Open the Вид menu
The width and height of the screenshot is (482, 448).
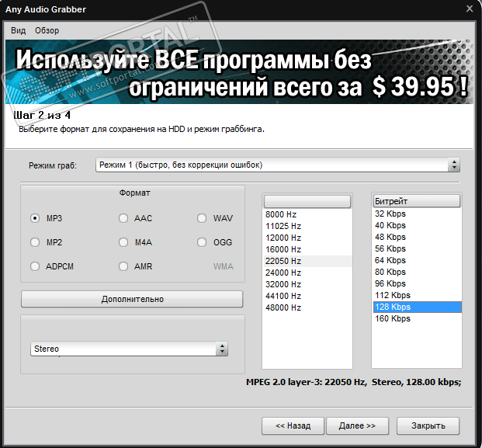tap(18, 30)
